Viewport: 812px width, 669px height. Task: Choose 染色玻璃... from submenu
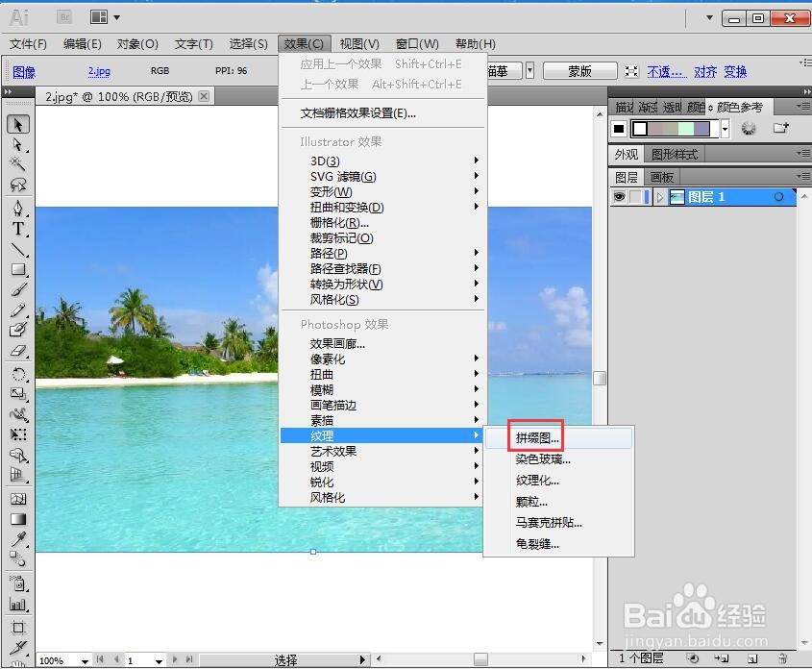pos(558,459)
